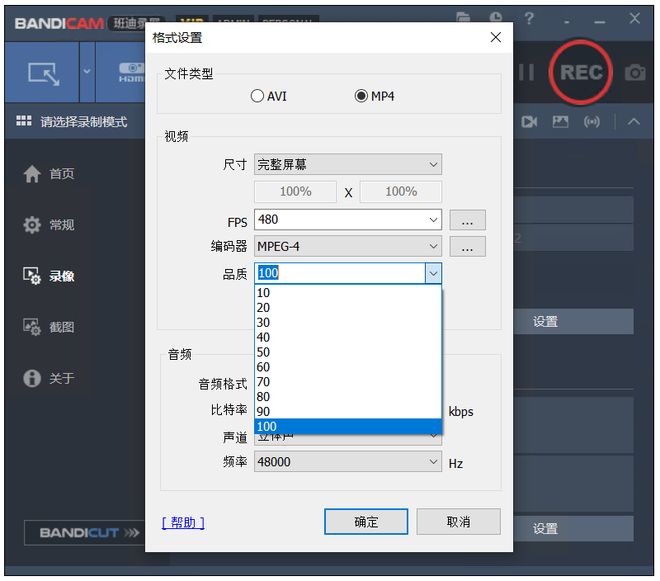Click the 请选择录制模式 label

(84, 122)
